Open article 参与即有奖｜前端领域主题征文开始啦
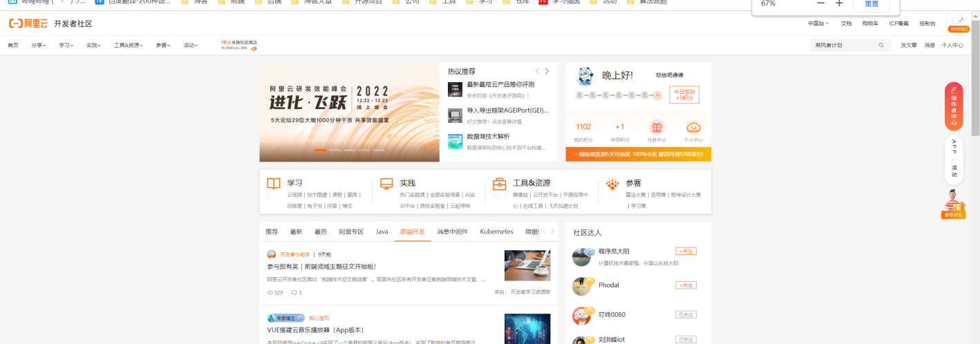980x344 pixels. click(321, 267)
